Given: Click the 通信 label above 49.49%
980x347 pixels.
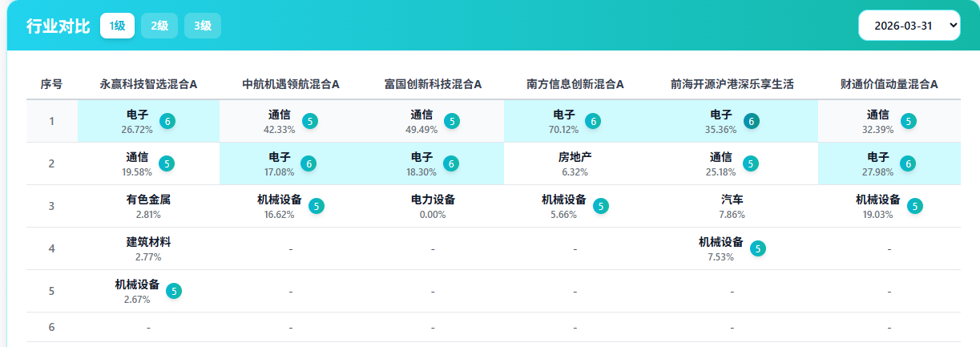Looking at the screenshot, I should coord(421,115).
